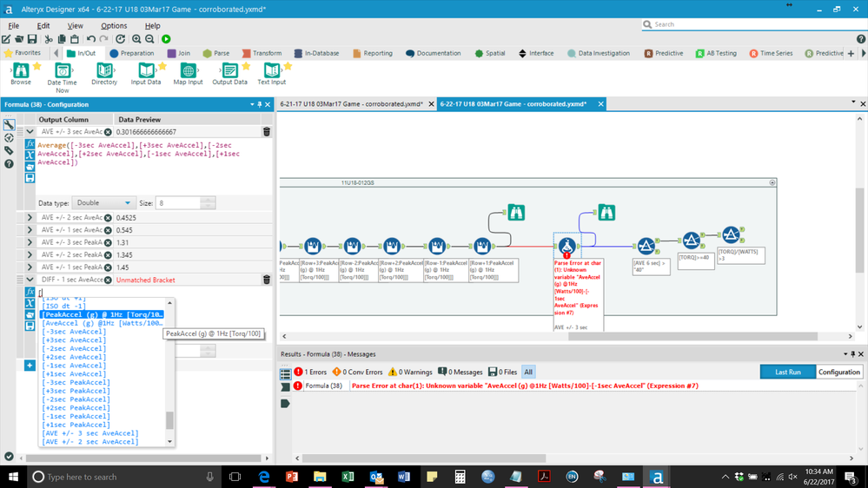This screenshot has width=868, height=488.
Task: Open the Spatial tool category
Action: click(490, 53)
